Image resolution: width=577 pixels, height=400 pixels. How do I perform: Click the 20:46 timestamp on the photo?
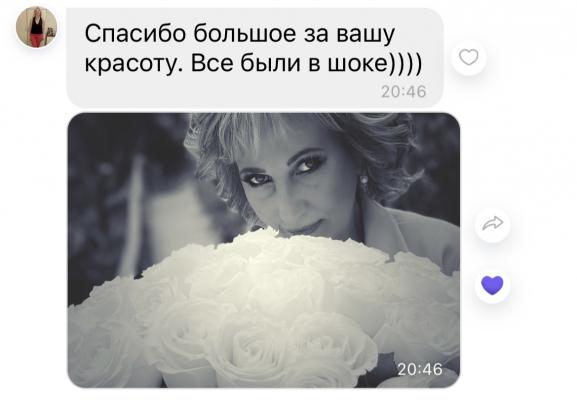(x=420, y=369)
